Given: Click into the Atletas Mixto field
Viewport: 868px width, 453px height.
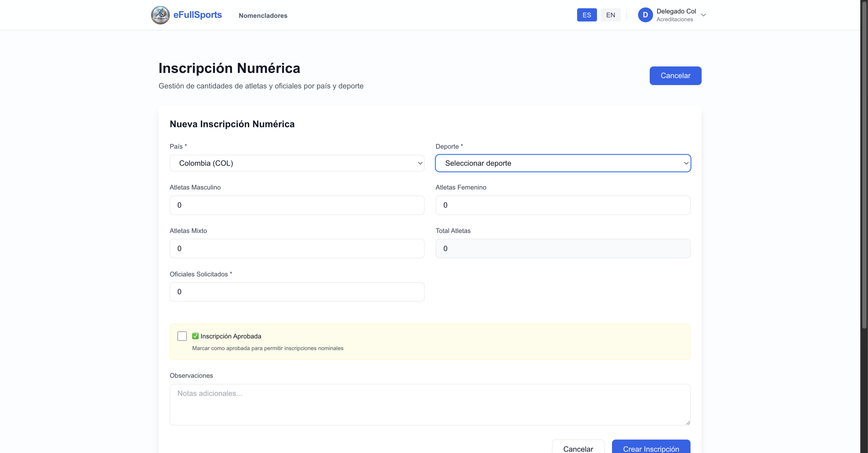Looking at the screenshot, I should pos(297,248).
